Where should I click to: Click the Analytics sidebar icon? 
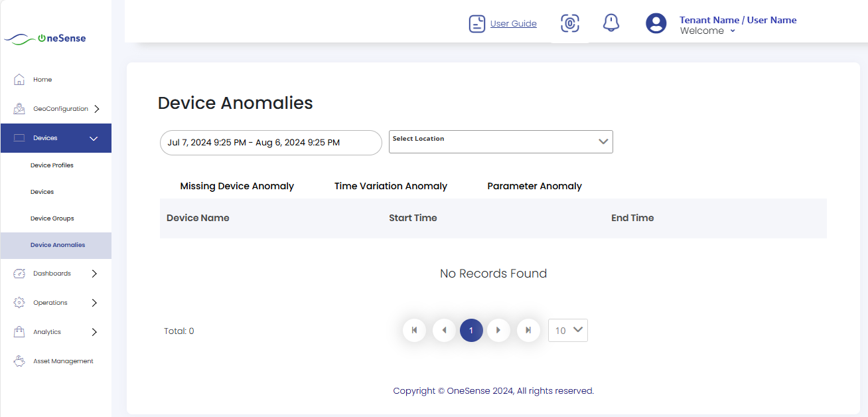[x=18, y=331]
